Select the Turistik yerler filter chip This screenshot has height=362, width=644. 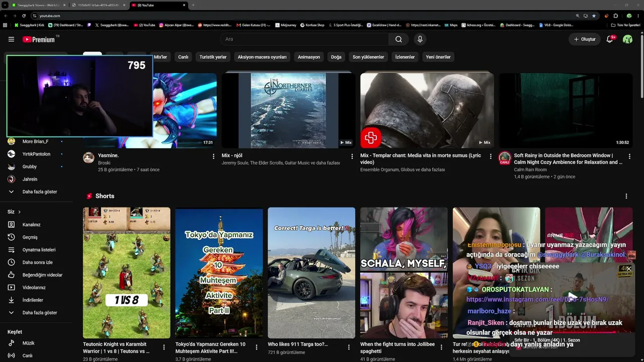coord(213,57)
